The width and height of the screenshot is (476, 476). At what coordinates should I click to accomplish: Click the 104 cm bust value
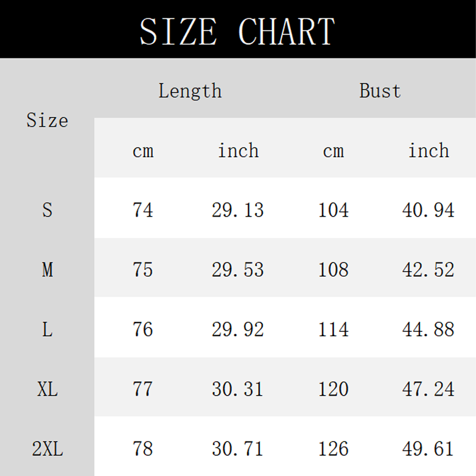coord(333,210)
